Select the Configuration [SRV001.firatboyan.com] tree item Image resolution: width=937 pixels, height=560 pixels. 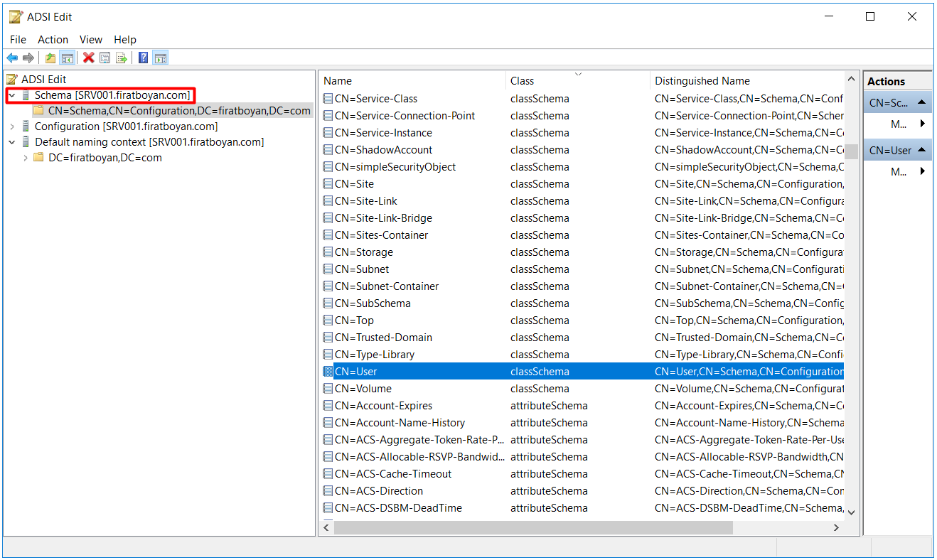(127, 126)
